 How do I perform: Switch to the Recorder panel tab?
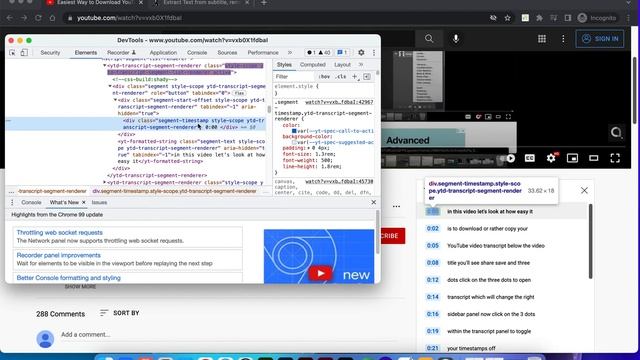pyautogui.click(x=122, y=53)
